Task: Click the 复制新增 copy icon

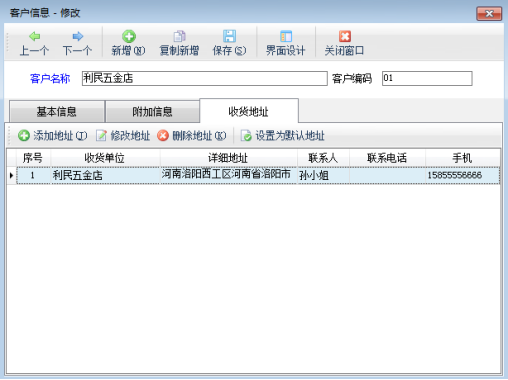Action: (179, 36)
